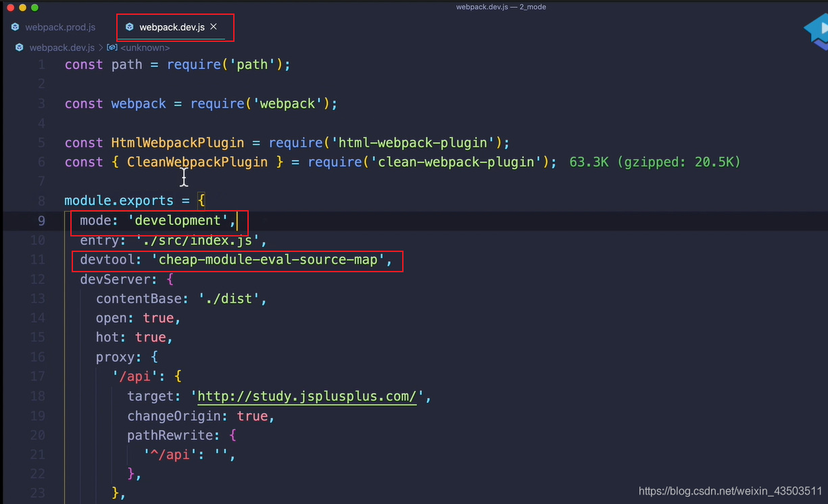Image resolution: width=828 pixels, height=504 pixels.
Task: Click the webpack.prod.js tab file icon
Action: (15, 27)
